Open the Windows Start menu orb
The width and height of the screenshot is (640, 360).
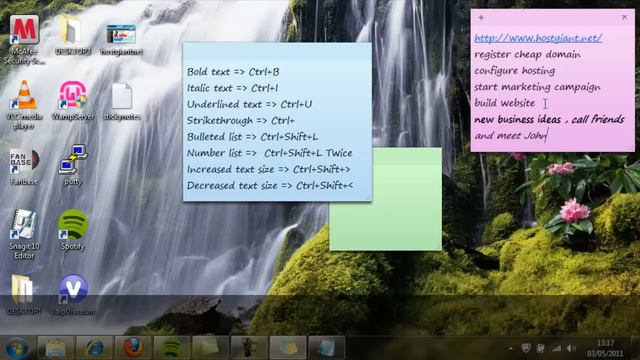click(x=16, y=348)
